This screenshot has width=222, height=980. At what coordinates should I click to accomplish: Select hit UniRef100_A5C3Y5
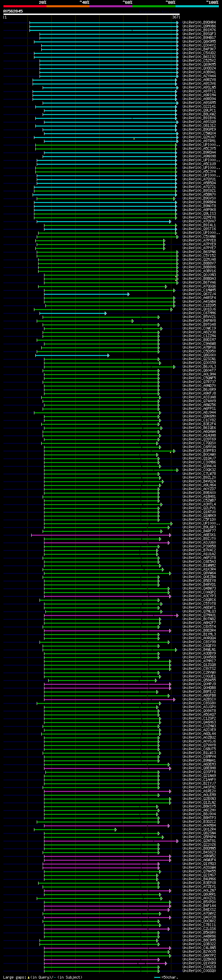click(199, 148)
